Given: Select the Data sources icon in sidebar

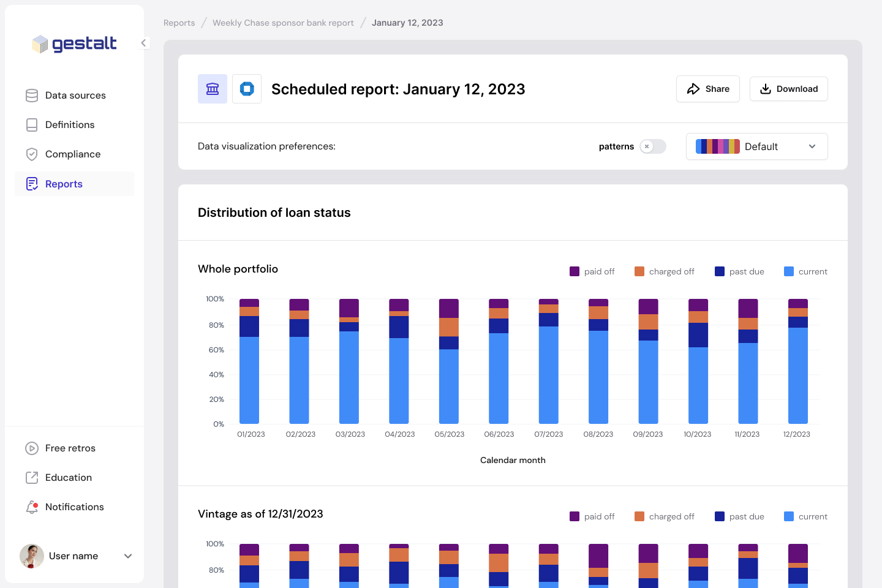Looking at the screenshot, I should click(32, 95).
